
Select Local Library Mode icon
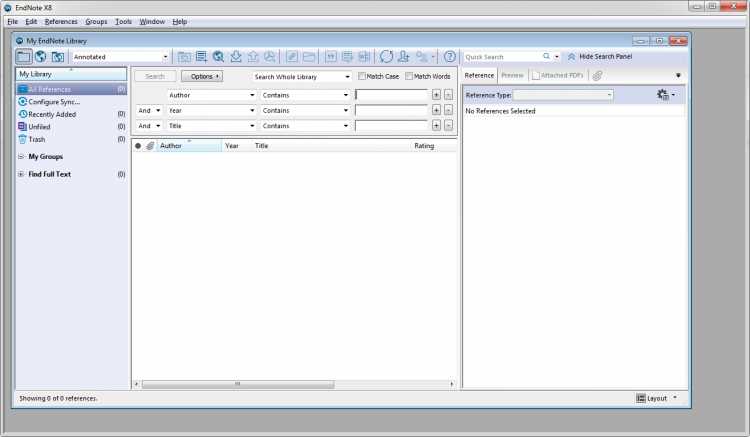click(x=23, y=56)
